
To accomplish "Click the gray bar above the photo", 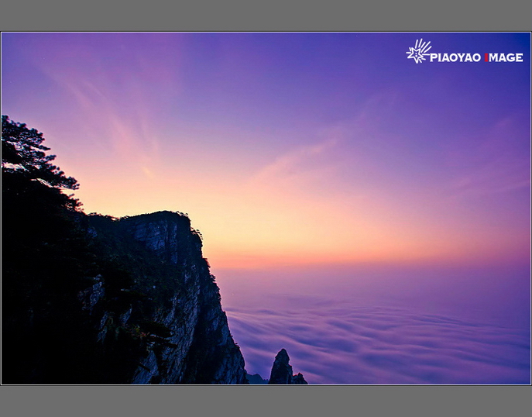I will pyautogui.click(x=266, y=16).
